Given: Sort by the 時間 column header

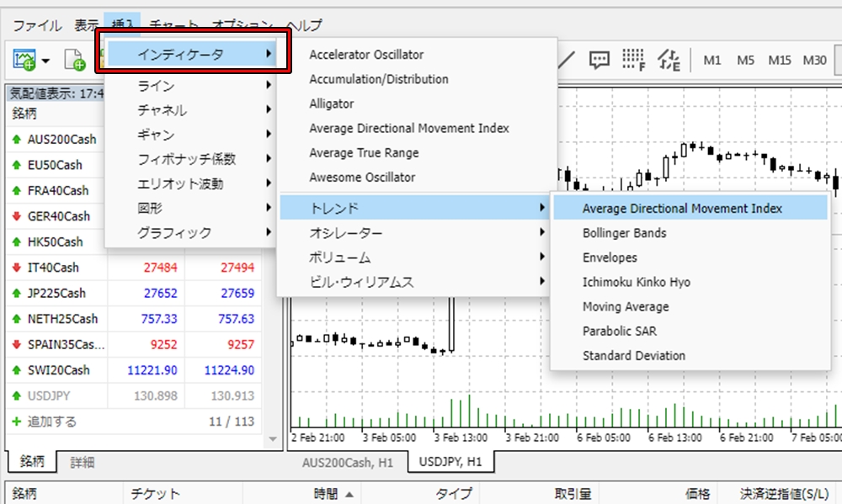Looking at the screenshot, I should 325,494.
